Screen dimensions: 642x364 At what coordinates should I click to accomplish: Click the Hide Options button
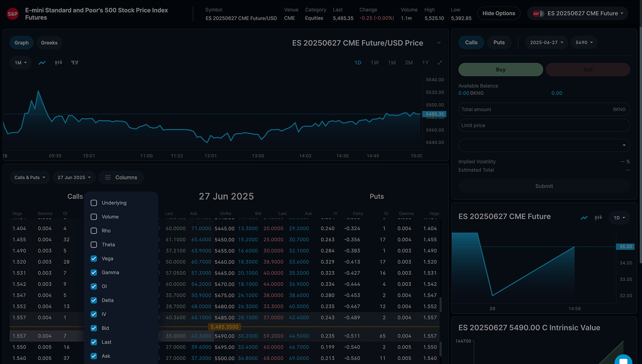coord(499,13)
